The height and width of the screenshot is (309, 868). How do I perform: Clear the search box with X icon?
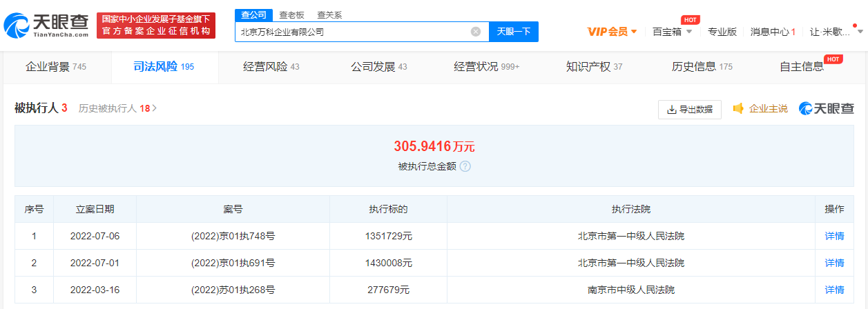coord(476,32)
